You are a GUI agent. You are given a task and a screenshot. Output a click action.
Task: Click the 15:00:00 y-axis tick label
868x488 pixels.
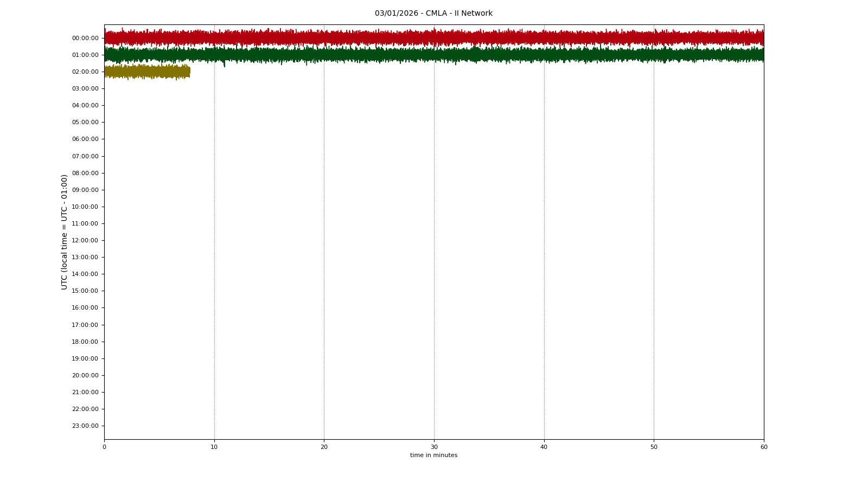pos(85,291)
